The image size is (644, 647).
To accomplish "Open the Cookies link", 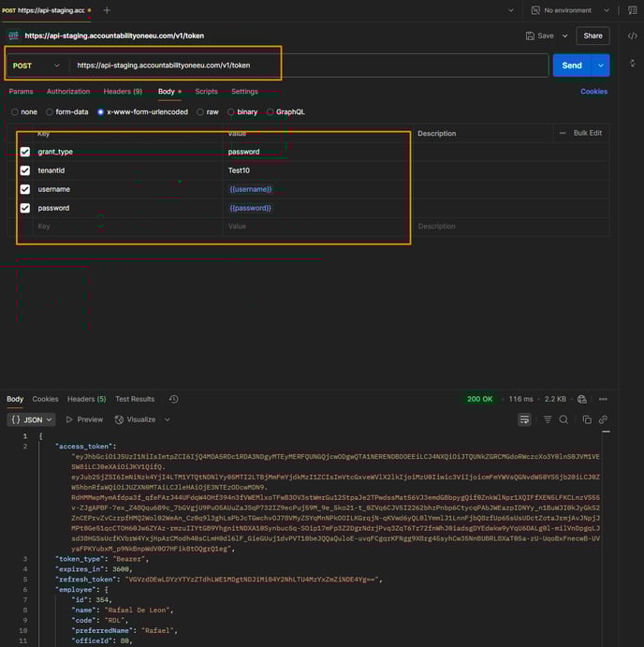I will [594, 92].
